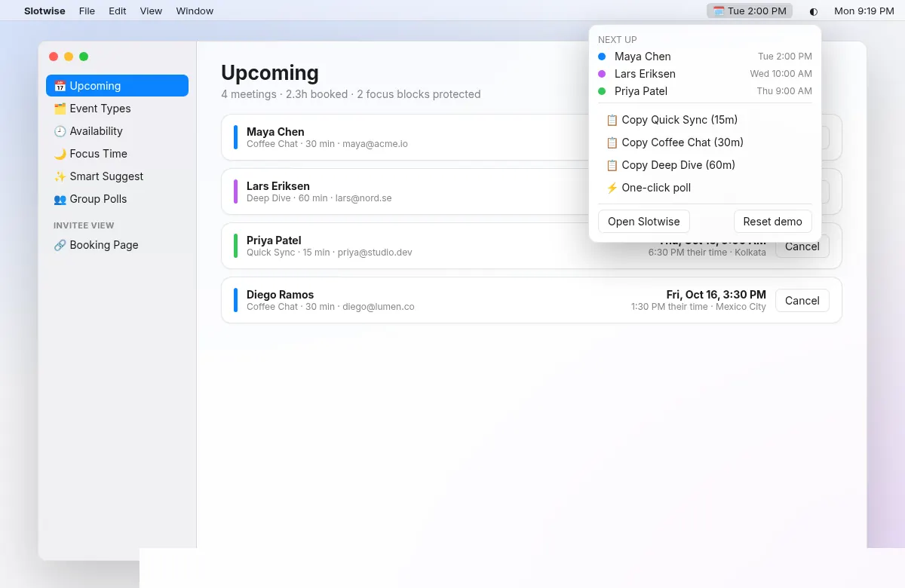This screenshot has width=905, height=588.
Task: Click the purple dot beside Lars Eriksen in popover
Action: click(602, 74)
